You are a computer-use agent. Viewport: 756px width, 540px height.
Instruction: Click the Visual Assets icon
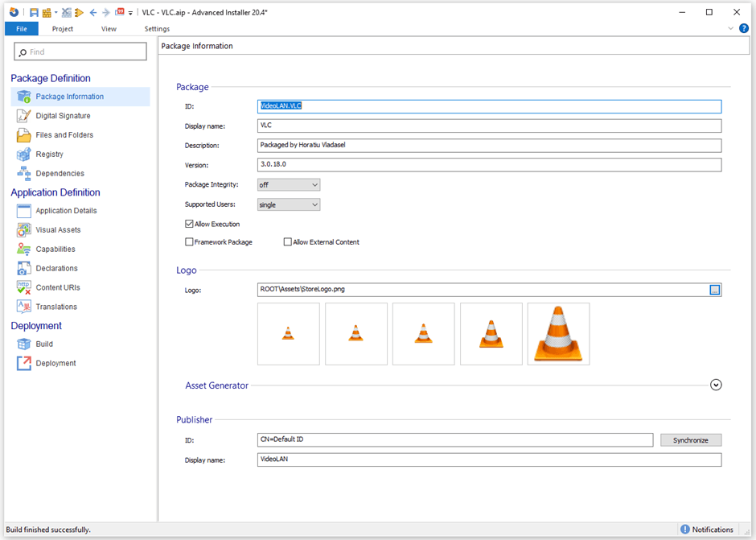tap(23, 229)
